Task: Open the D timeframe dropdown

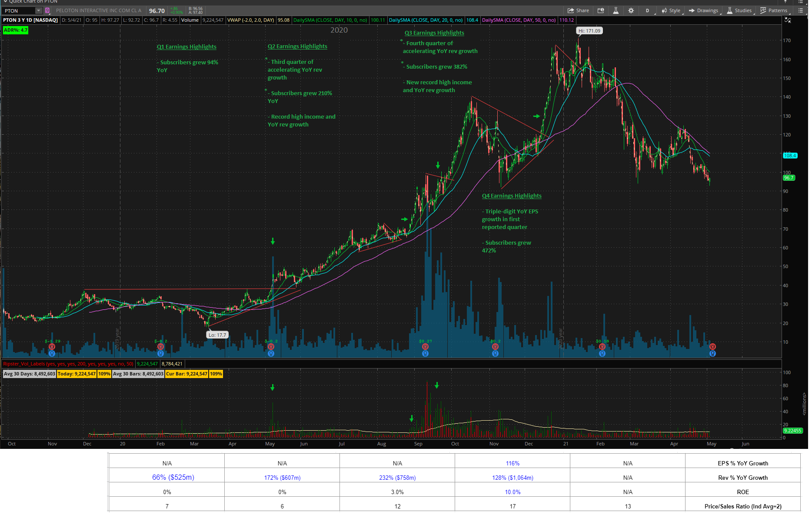Action: 647,10
